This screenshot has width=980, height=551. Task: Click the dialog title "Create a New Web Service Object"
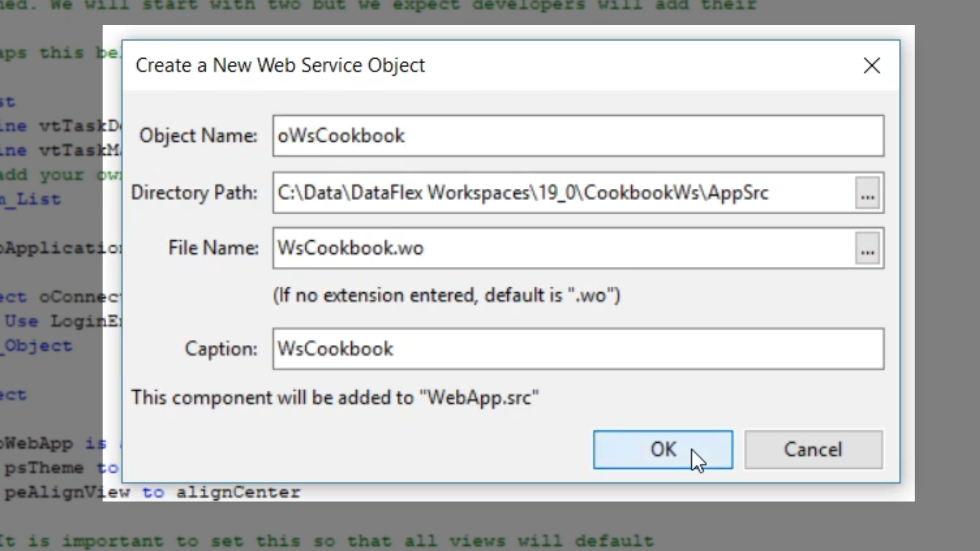pyautogui.click(x=280, y=65)
